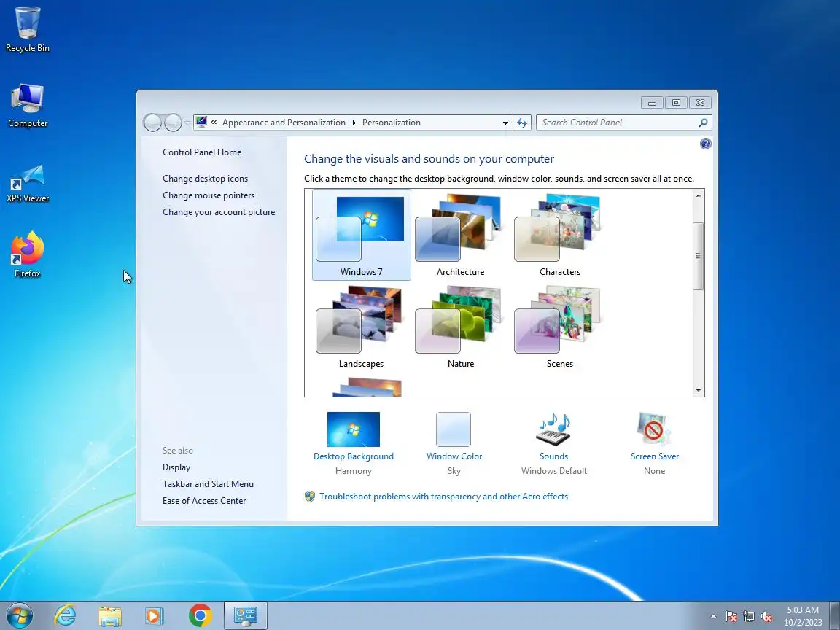The height and width of the screenshot is (630, 840).
Task: Select the Scenes theme
Action: tap(559, 327)
